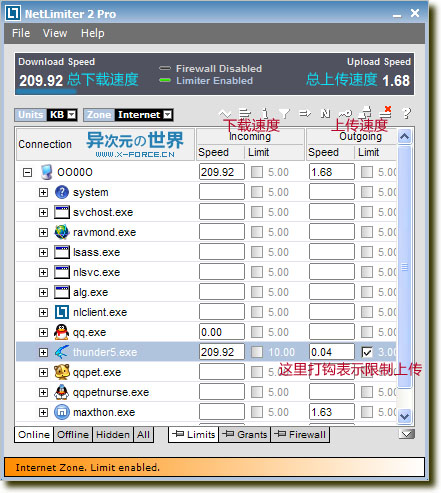Open the Zone Internet dropdown
This screenshot has height=493, width=441.
coord(168,115)
